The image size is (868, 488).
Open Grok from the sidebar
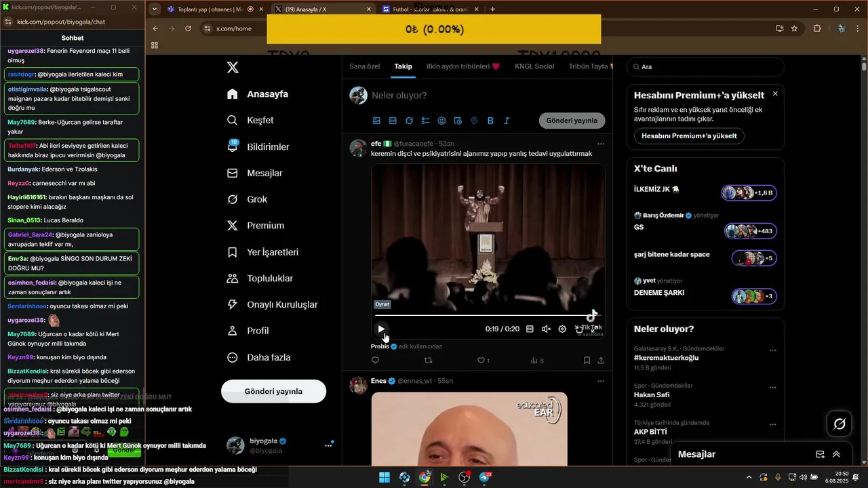pos(248,199)
